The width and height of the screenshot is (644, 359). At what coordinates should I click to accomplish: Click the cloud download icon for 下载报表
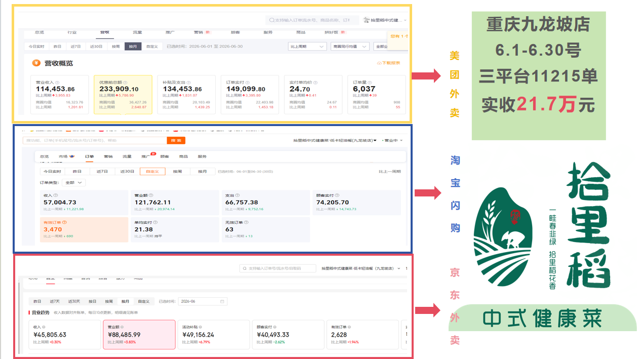tap(379, 63)
